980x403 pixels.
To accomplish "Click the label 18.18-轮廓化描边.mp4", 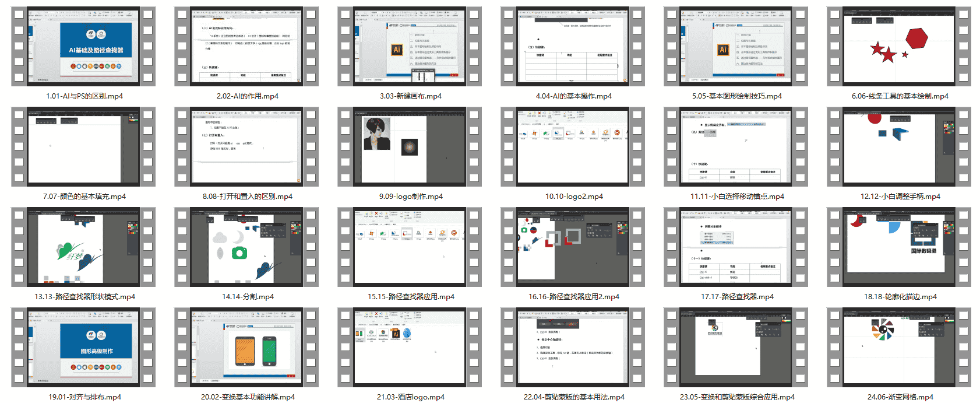I will (900, 297).
